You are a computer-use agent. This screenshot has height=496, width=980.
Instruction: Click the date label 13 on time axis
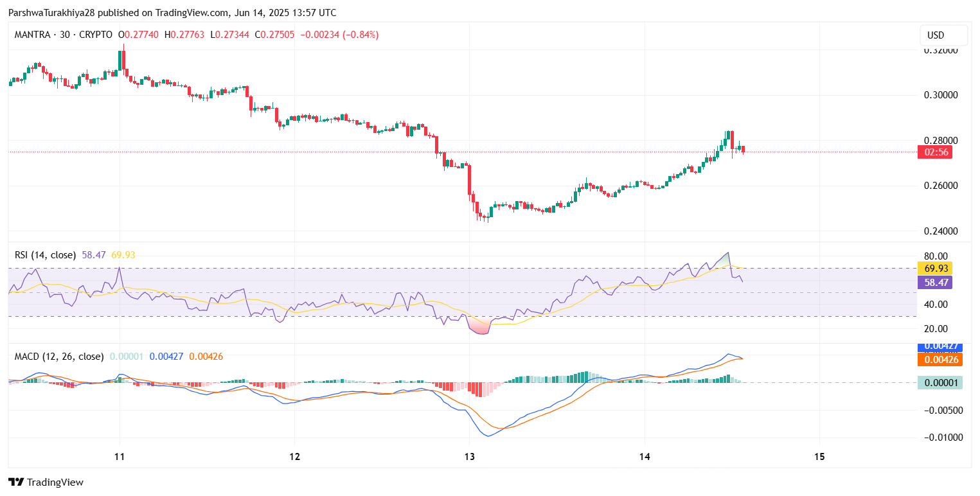pos(469,457)
